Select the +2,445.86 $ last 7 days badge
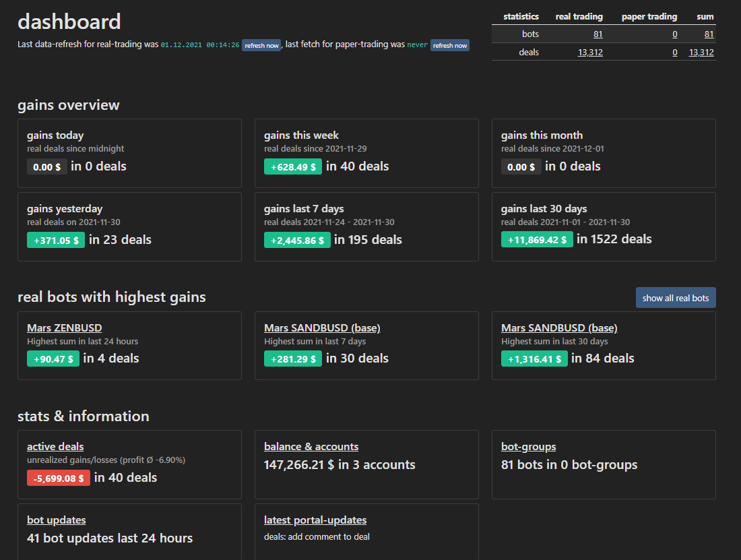This screenshot has height=560, width=741. tap(297, 240)
